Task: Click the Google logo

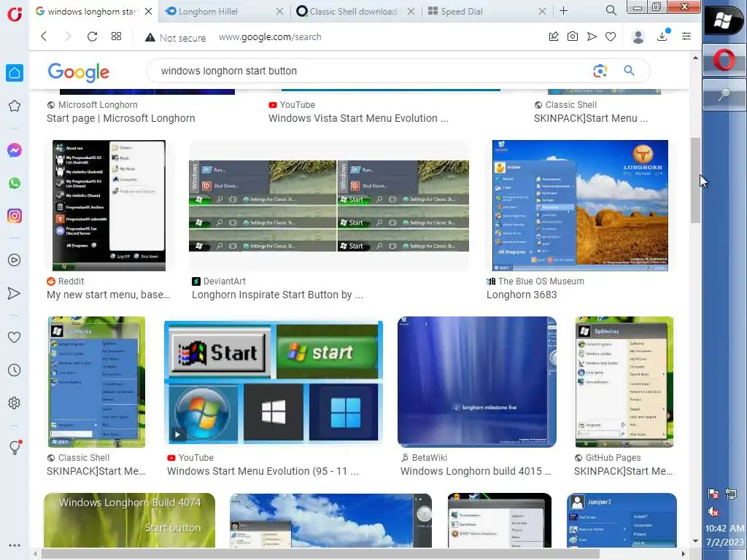Action: [79, 72]
